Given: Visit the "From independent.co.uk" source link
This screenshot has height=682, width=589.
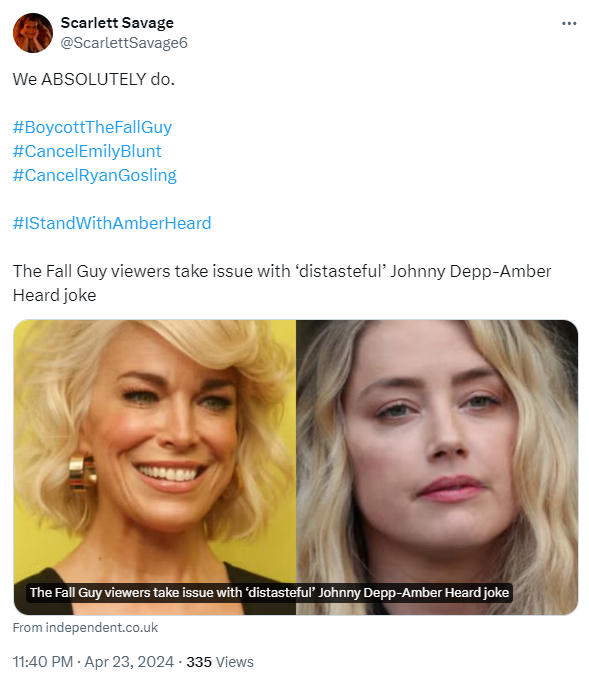Looking at the screenshot, I should 85,627.
